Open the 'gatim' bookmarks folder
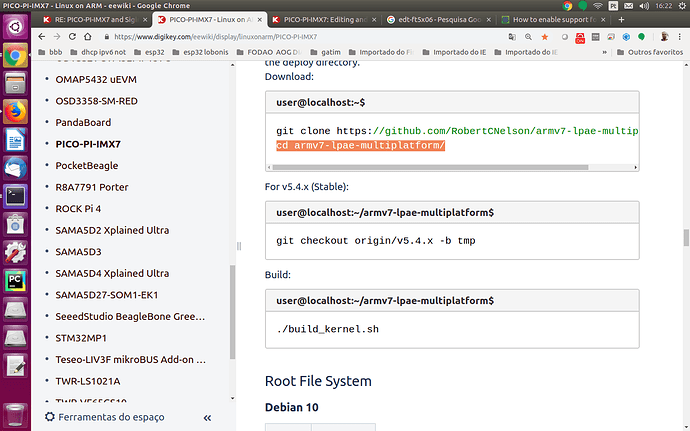Viewport: 690px width, 431px height. click(x=326, y=52)
